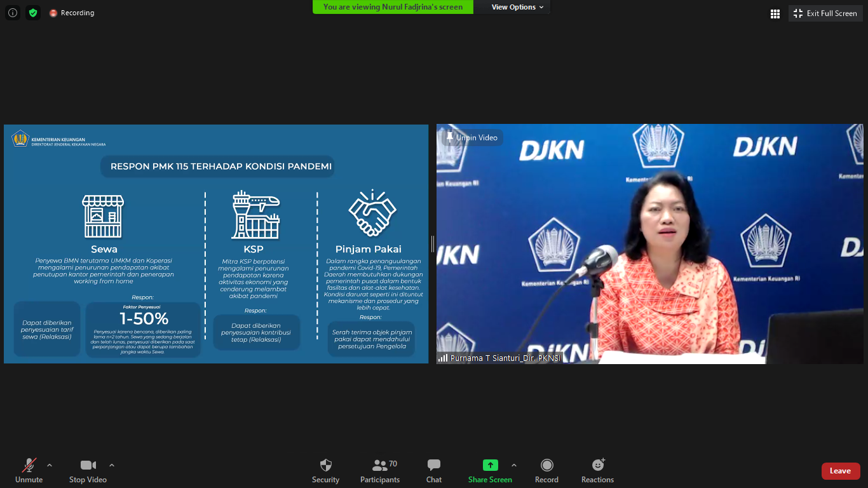
Task: Open the meeting information icon
Action: 13,13
